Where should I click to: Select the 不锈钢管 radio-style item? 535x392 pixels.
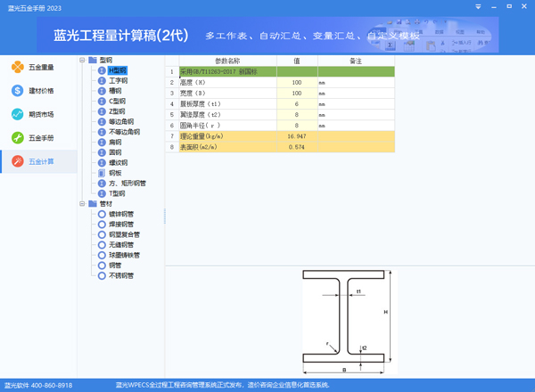[102, 276]
